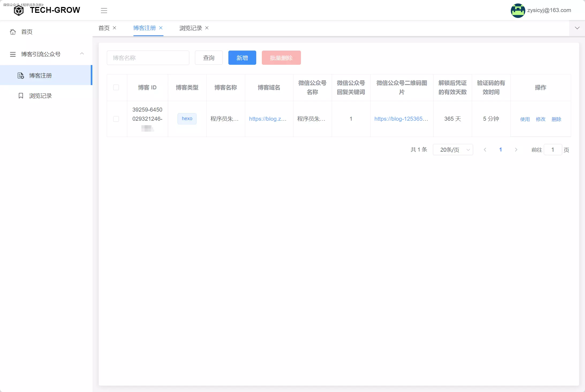This screenshot has height=392, width=585.
Task: Click 删除 in the hexo row
Action: pos(556,119)
